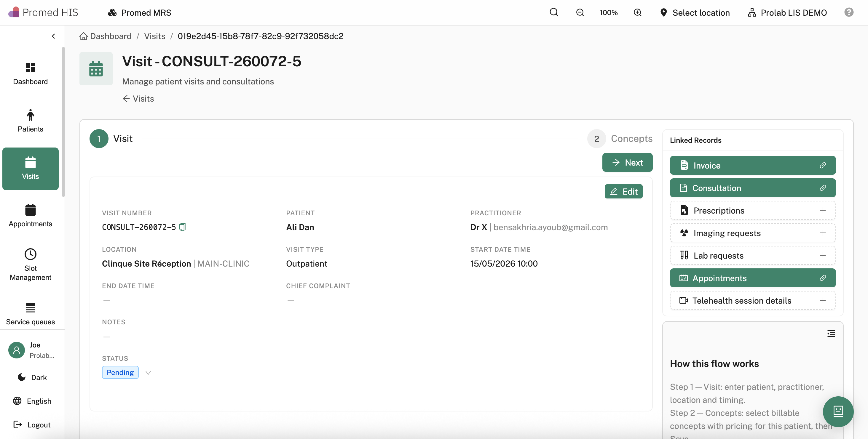Select Visits in the sidebar
This screenshot has height=439, width=868.
(30, 169)
